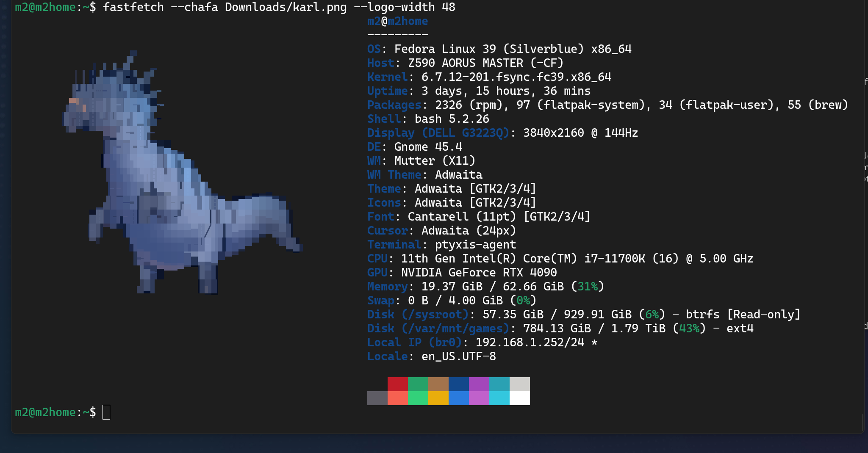
Task: Click the Memory usage '19.37 GiB / 62.66 GiB'
Action: pyautogui.click(x=493, y=287)
